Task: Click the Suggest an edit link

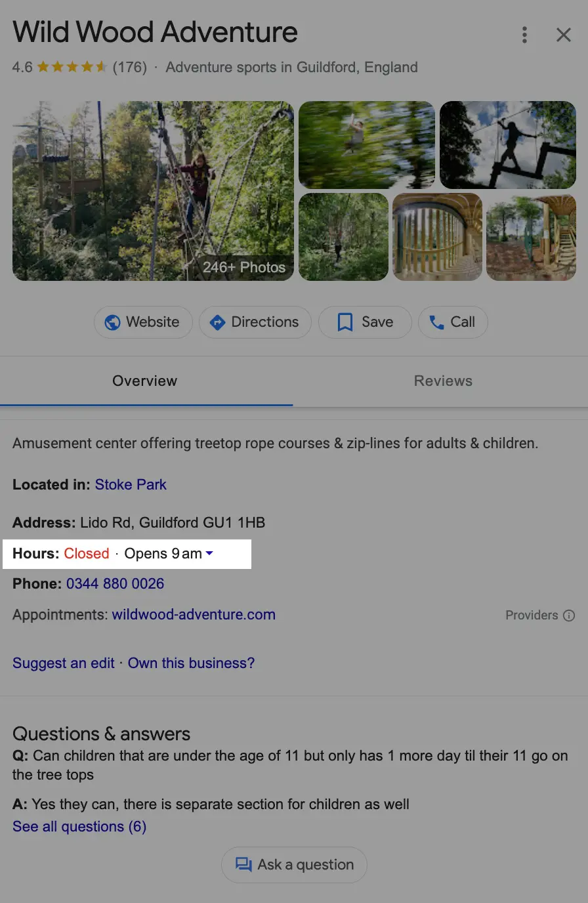Action: coord(64,663)
